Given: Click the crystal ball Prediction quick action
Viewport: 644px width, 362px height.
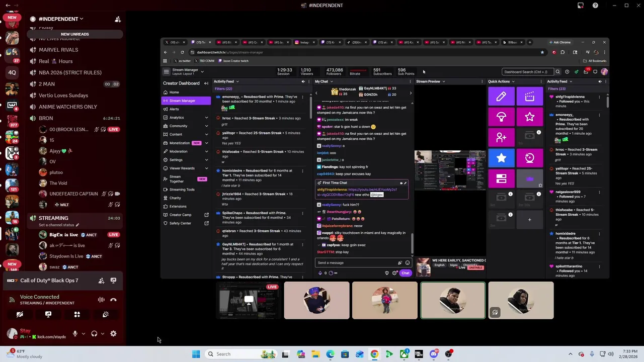Looking at the screenshot, I should [x=529, y=158].
